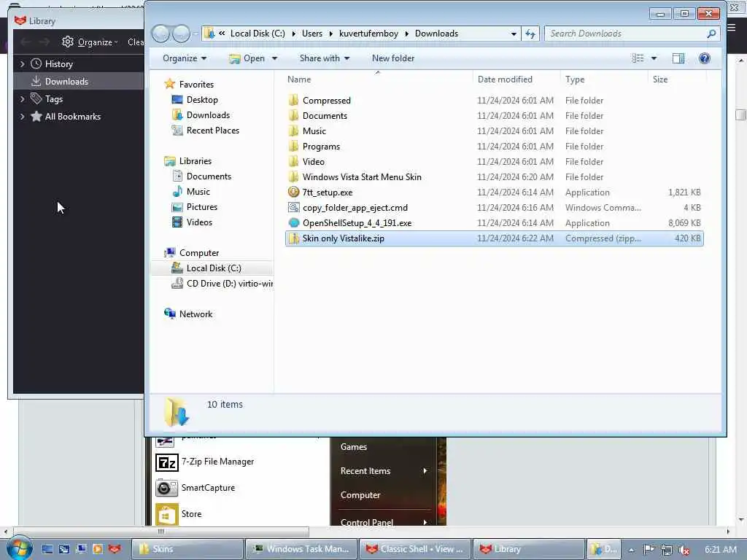Click the Open toolbar button
Image resolution: width=747 pixels, height=560 pixels.
click(x=247, y=58)
